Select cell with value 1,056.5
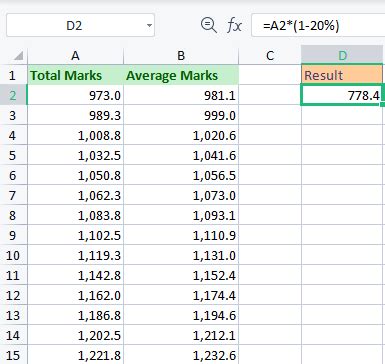The height and width of the screenshot is (364, 385). point(181,175)
